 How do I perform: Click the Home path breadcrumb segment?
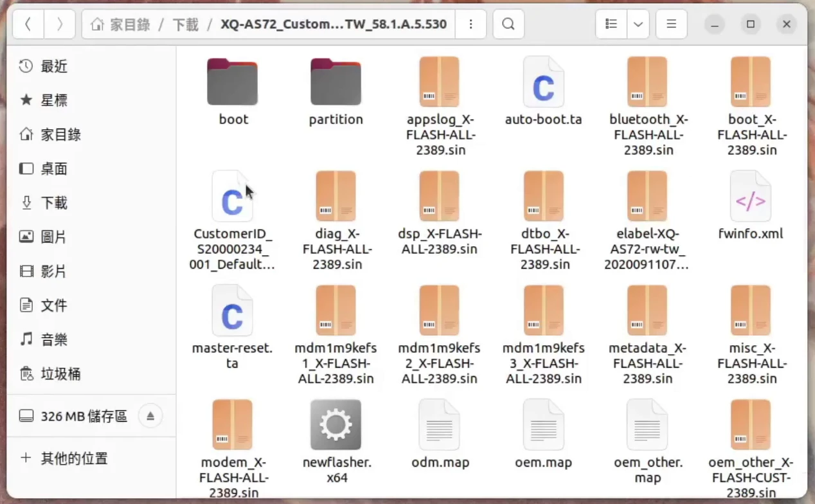[121, 24]
